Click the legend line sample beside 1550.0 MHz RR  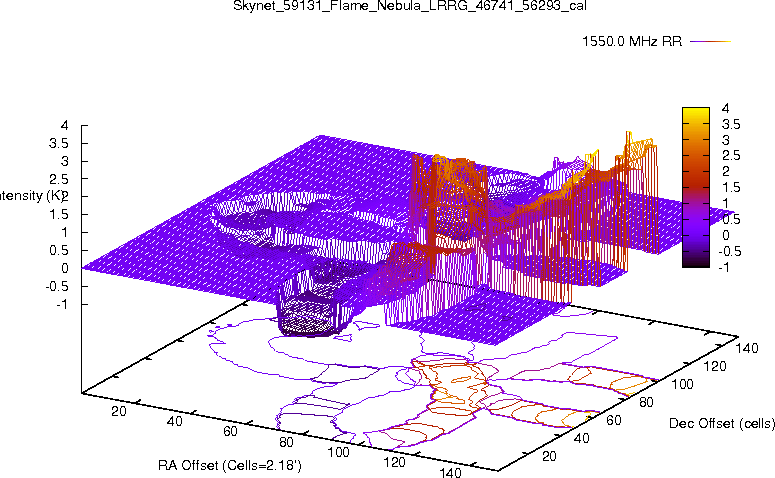710,42
